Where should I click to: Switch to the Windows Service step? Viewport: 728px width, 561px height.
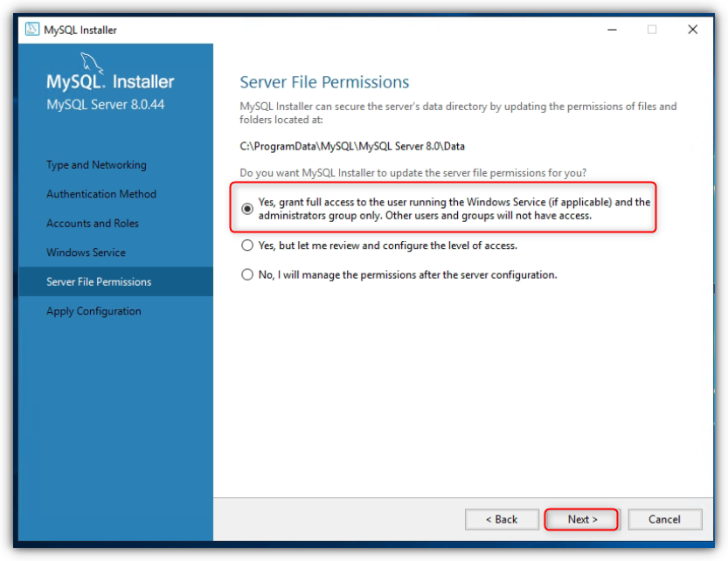pos(86,253)
